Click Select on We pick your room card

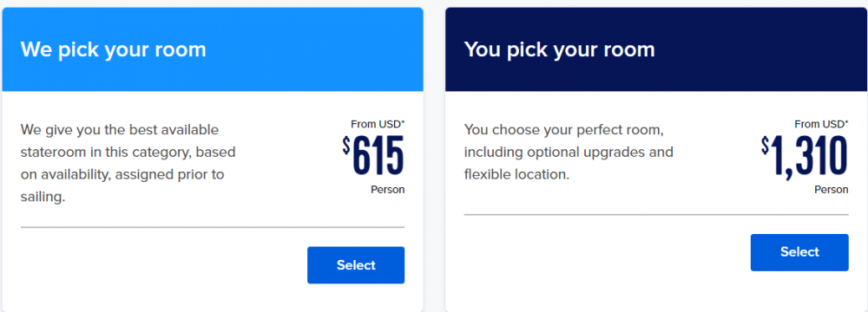click(356, 265)
